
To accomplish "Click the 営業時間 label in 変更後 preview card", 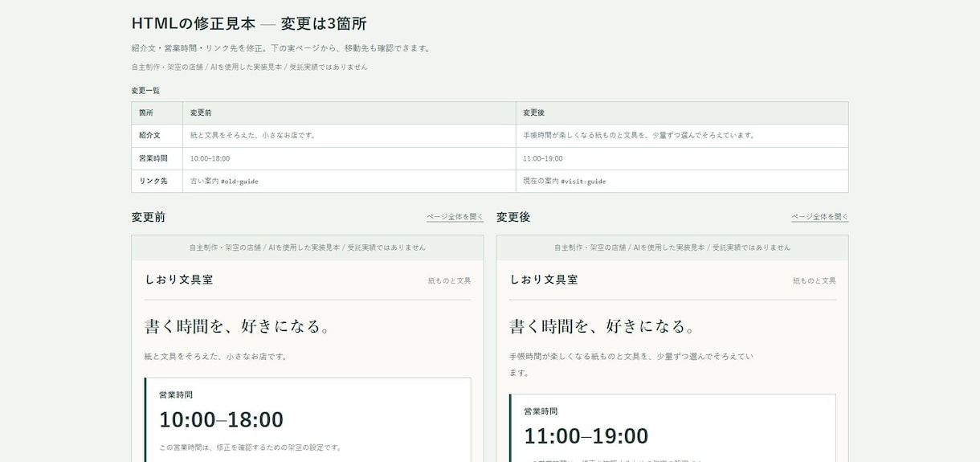I will pyautogui.click(x=541, y=411).
